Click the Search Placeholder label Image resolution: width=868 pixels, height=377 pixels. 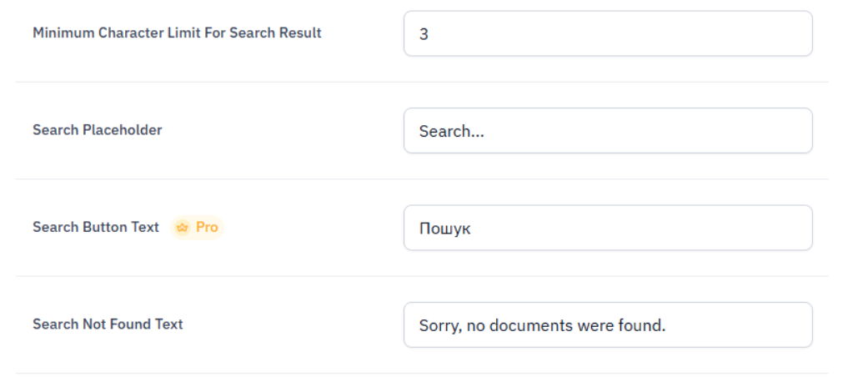(97, 130)
